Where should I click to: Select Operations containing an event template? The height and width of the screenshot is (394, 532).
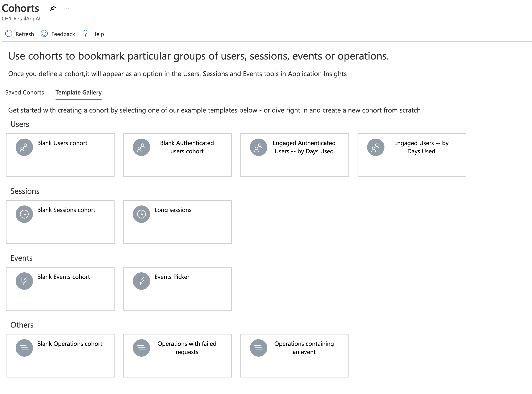tap(304, 348)
